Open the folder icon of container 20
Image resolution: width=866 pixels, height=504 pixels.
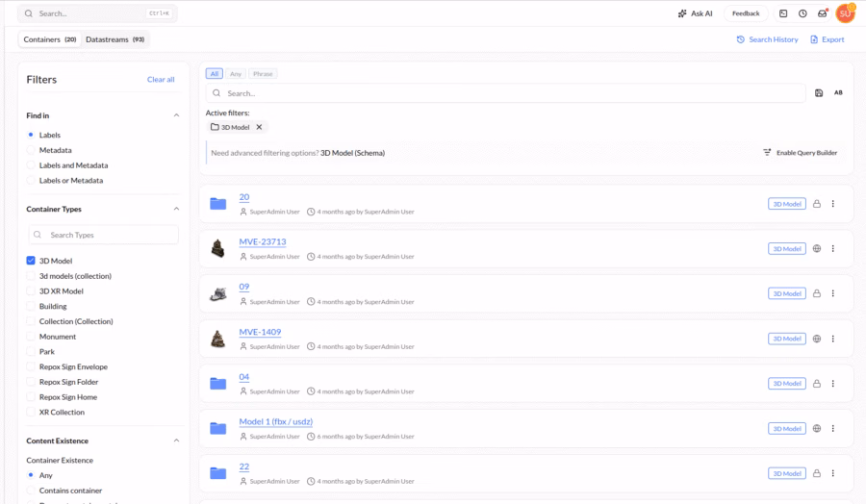(218, 204)
